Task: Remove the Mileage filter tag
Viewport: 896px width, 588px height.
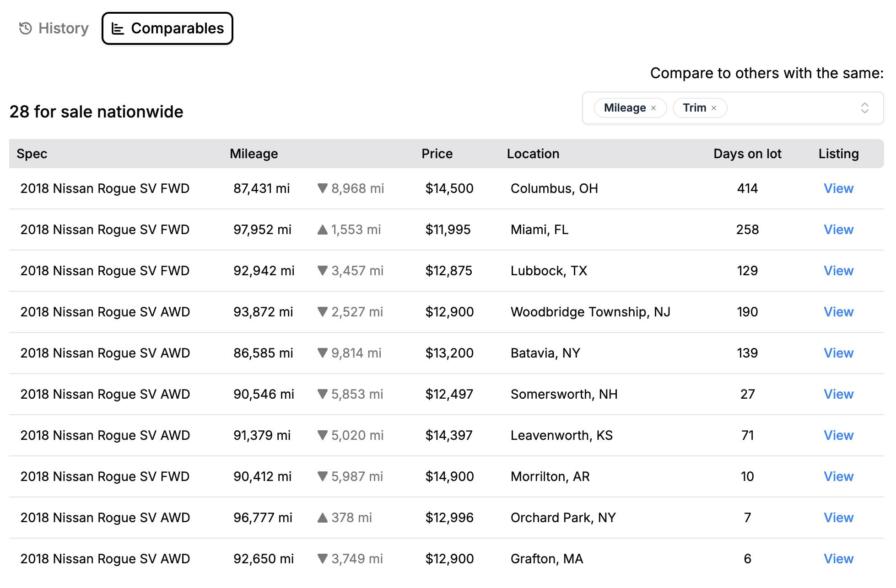Action: tap(653, 108)
